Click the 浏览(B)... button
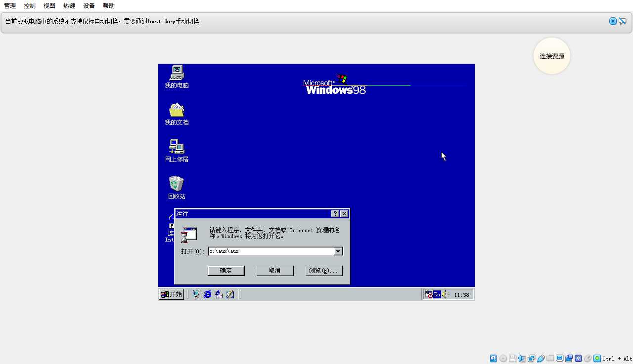 (x=324, y=271)
